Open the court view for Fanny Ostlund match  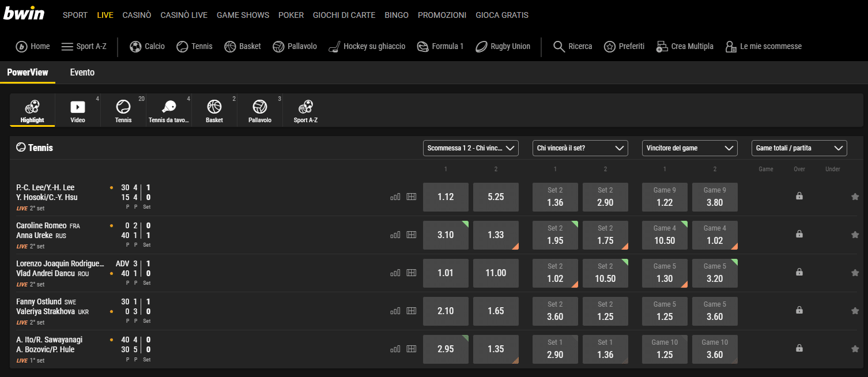point(411,311)
